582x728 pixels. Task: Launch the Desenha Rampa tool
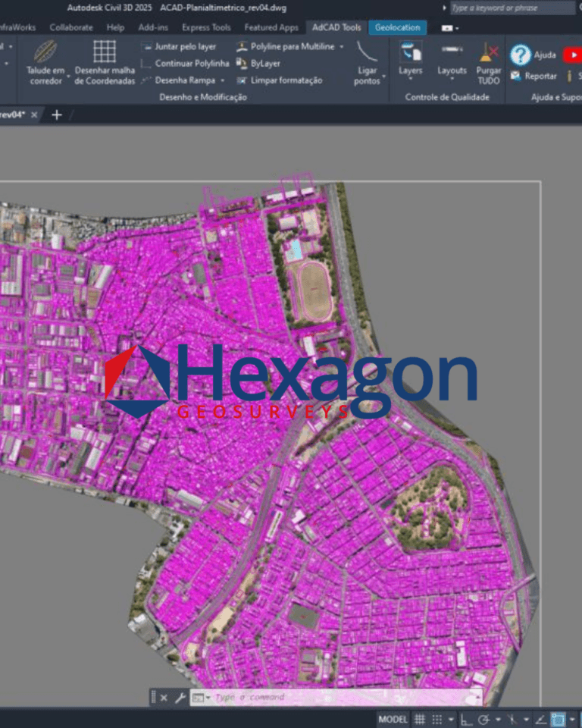[179, 80]
